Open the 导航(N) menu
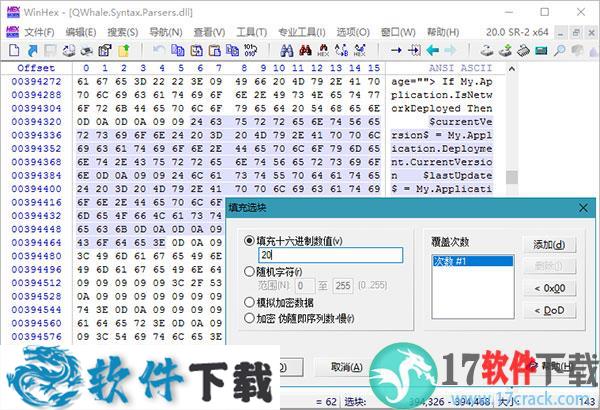This screenshot has width=600, height=410. click(x=166, y=32)
